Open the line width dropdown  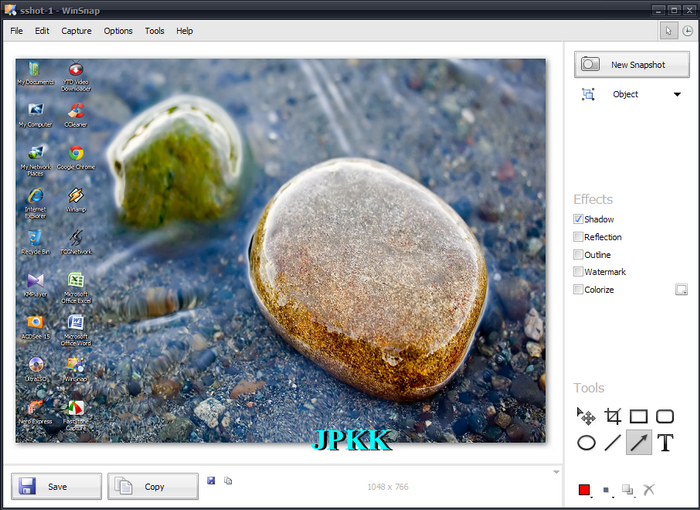[x=607, y=490]
